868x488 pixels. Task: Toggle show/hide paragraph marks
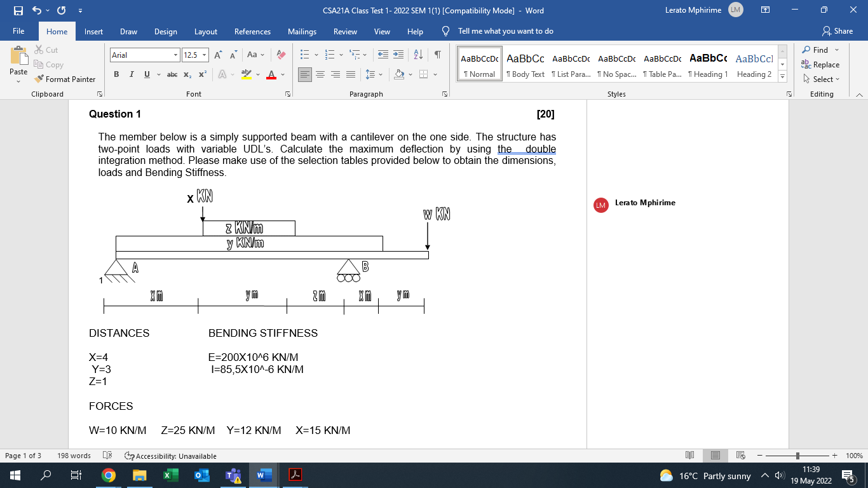click(437, 54)
